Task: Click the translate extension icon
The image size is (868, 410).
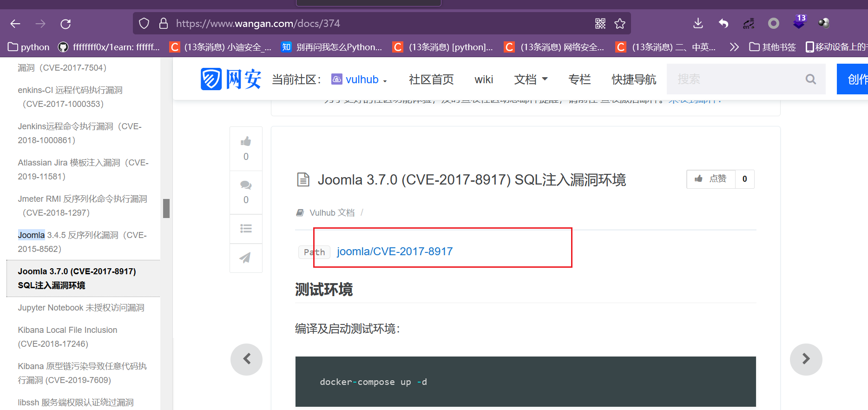Action: [x=749, y=23]
